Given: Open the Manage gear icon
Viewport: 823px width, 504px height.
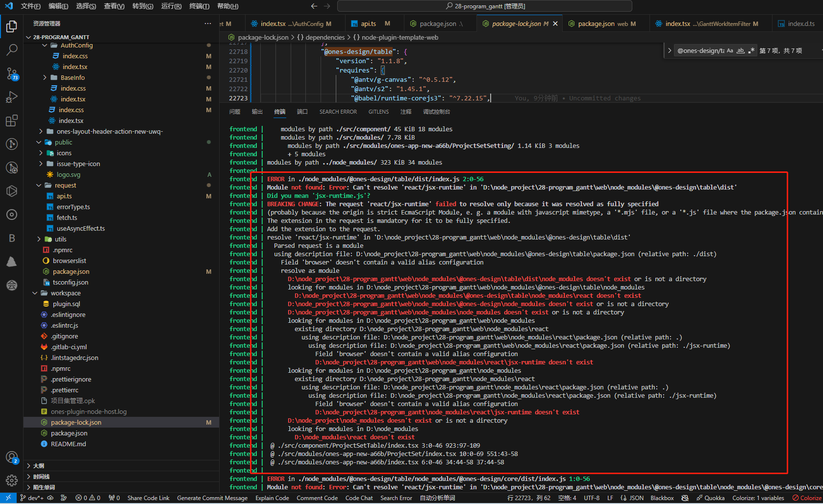Looking at the screenshot, I should pyautogui.click(x=12, y=480).
